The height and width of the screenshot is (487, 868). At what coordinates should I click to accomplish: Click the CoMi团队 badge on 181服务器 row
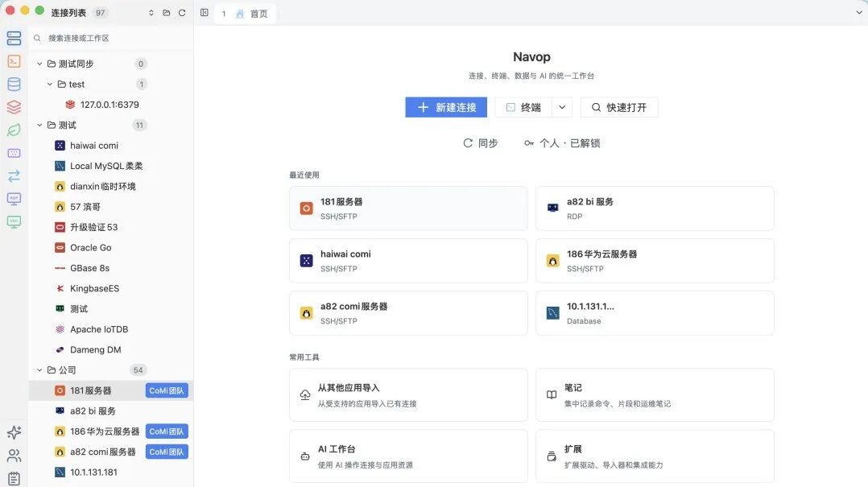click(x=167, y=390)
